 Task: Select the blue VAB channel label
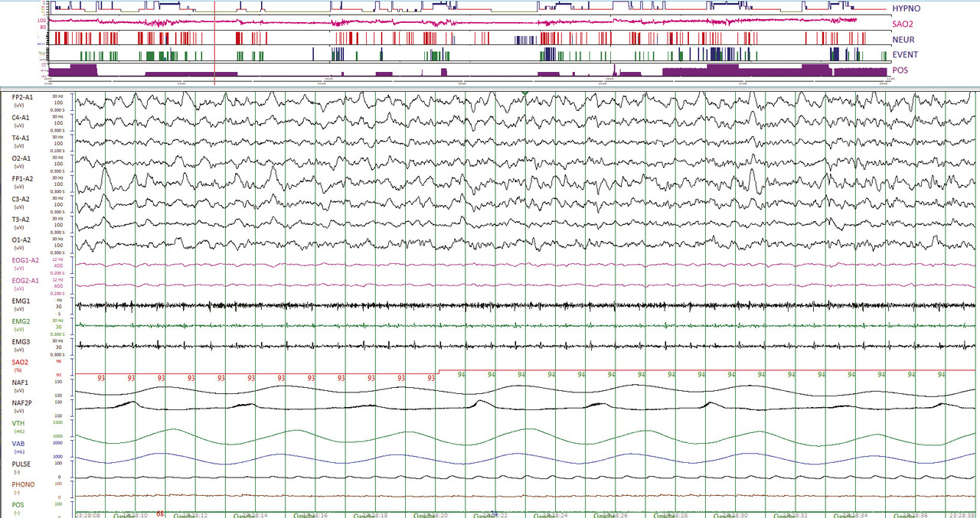pos(18,443)
